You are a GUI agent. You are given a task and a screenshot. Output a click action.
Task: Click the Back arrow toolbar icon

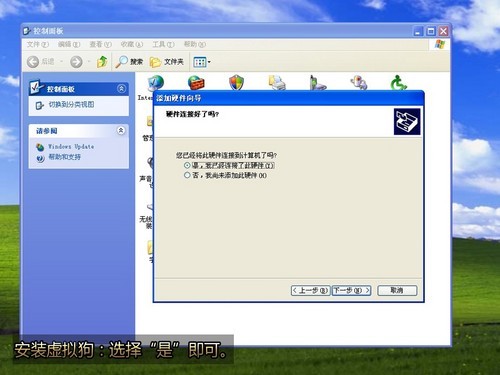click(x=33, y=62)
